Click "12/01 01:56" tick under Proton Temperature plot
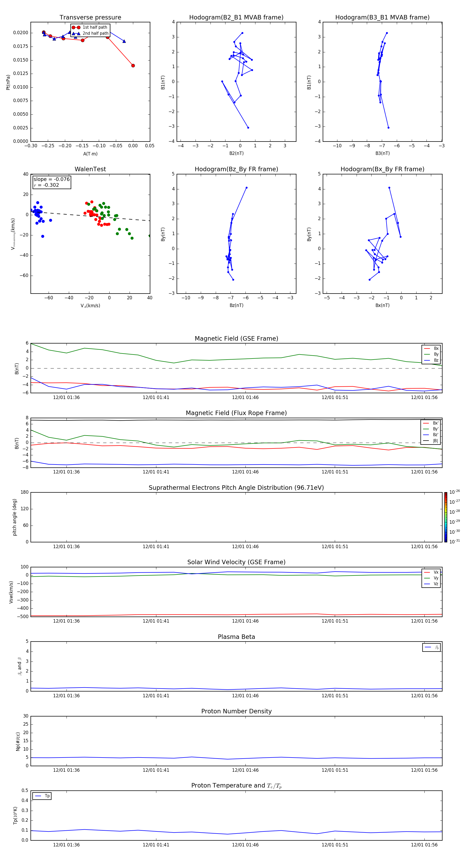The height and width of the screenshot is (868, 473). pos(424,845)
